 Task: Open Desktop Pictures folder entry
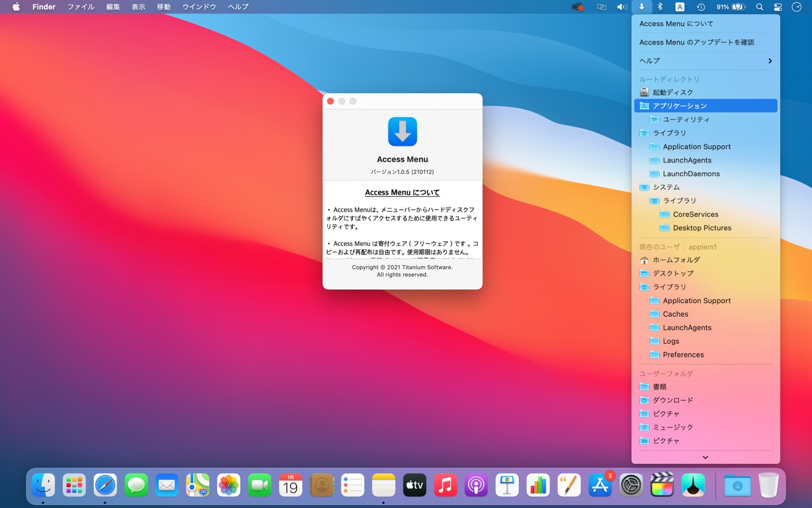[x=706, y=228]
